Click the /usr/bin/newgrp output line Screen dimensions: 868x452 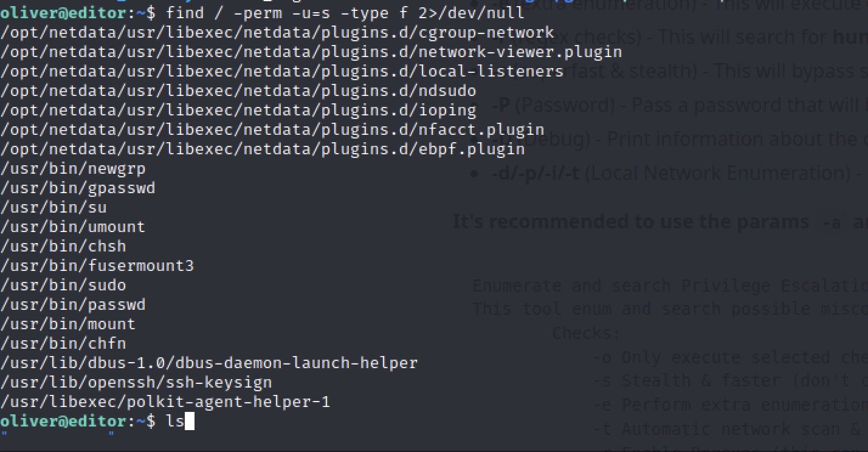[x=73, y=168]
